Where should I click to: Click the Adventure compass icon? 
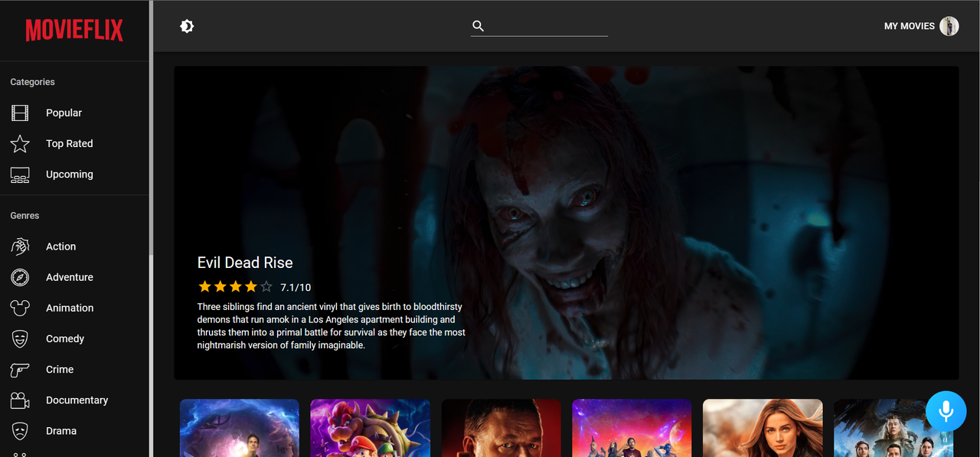20,277
